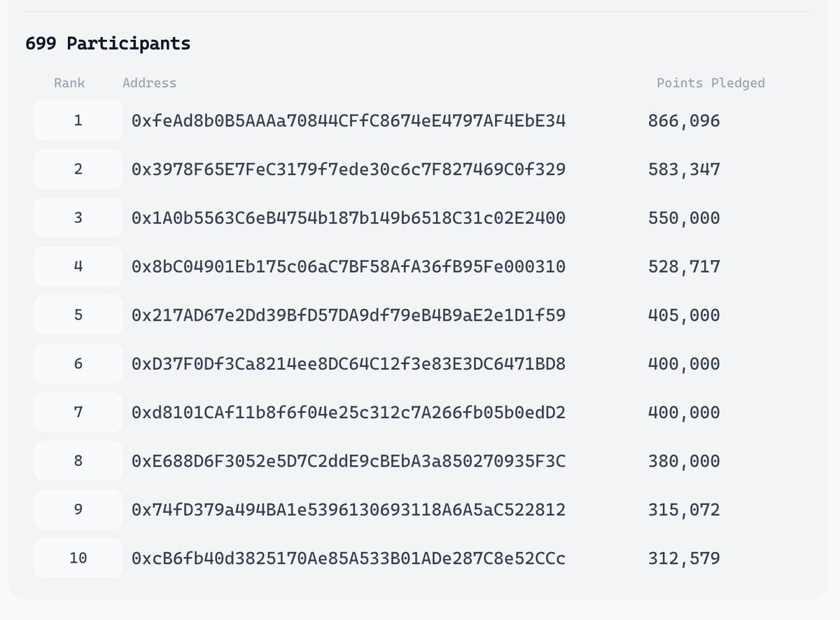The width and height of the screenshot is (840, 620).
Task: Select the 866,096 points value
Action: click(x=684, y=122)
